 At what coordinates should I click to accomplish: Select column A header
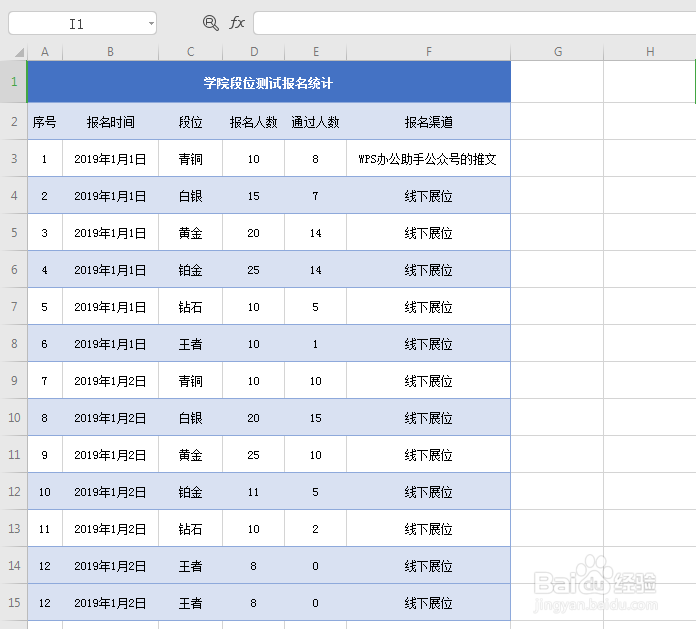(x=45, y=52)
